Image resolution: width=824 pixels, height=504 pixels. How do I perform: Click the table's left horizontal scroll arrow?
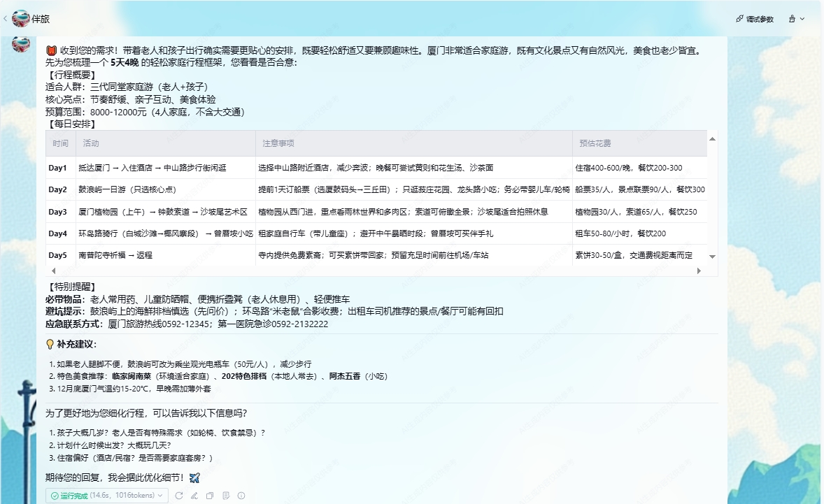click(x=52, y=270)
